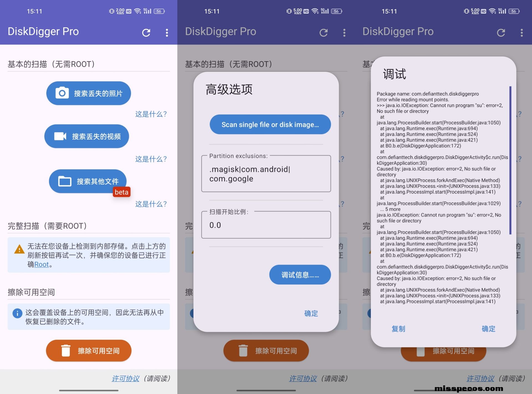Open three-dot menu in right screen header
The image size is (532, 394).
[x=521, y=33]
